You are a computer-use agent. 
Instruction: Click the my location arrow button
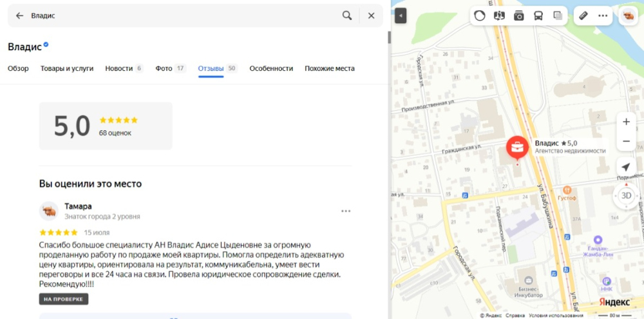tap(627, 167)
